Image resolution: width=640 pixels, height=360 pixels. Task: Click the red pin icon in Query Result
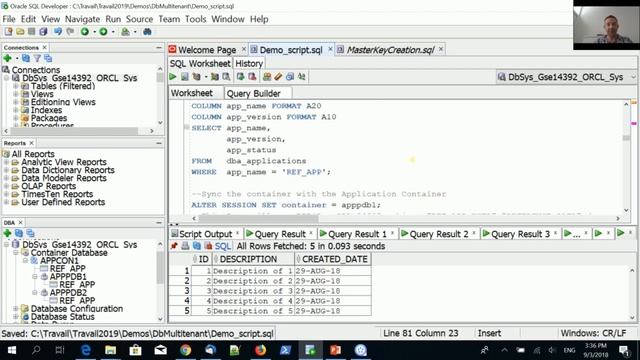click(x=174, y=246)
